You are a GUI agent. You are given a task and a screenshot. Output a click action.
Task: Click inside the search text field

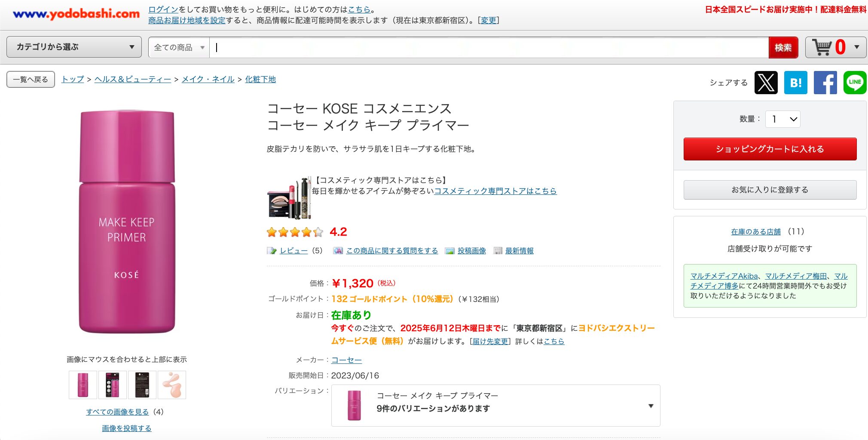click(x=489, y=47)
